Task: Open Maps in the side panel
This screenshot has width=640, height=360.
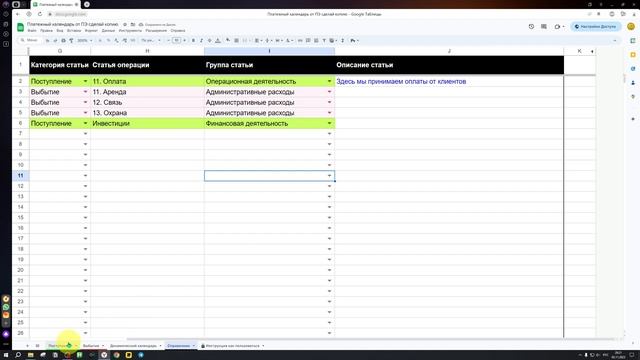Action: click(633, 97)
